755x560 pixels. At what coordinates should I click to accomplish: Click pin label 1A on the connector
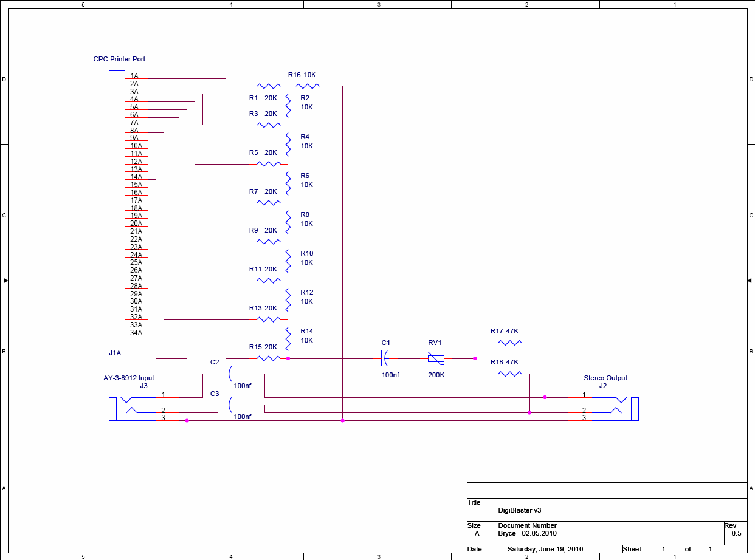[134, 75]
